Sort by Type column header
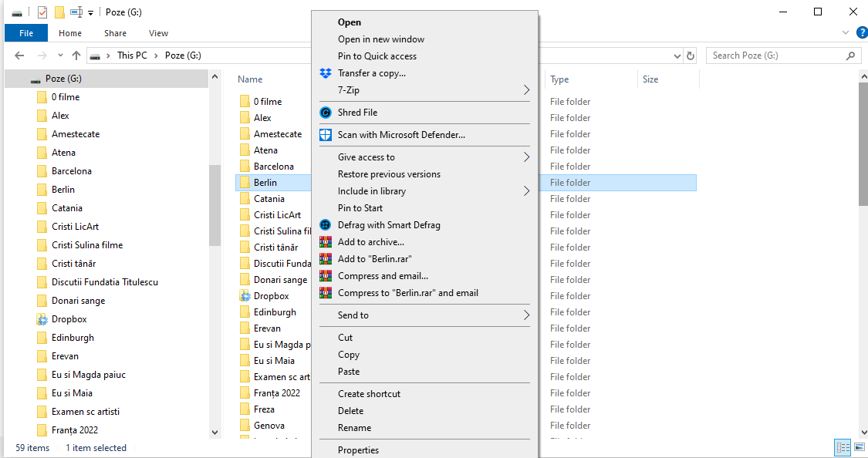 pos(559,79)
